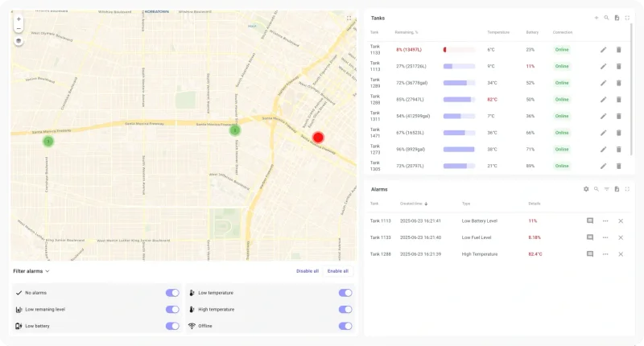The height and width of the screenshot is (346, 644).
Task: Expand the map to fullscreen
Action: tap(349, 18)
